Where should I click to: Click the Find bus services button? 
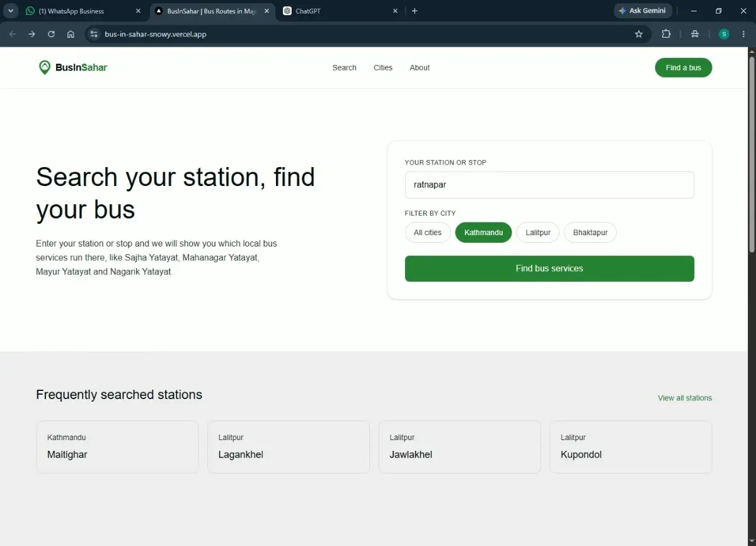point(549,269)
